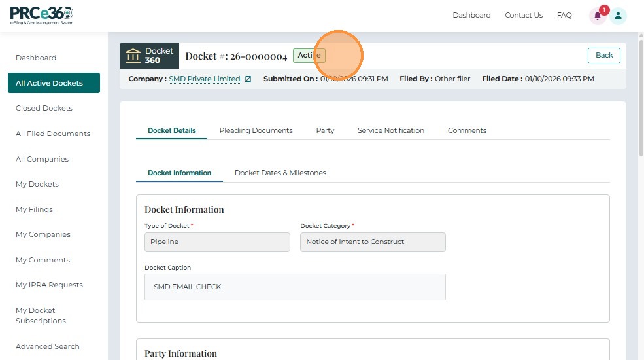Switch to the Party tab
Viewport: 644px width, 360px height.
(x=326, y=131)
